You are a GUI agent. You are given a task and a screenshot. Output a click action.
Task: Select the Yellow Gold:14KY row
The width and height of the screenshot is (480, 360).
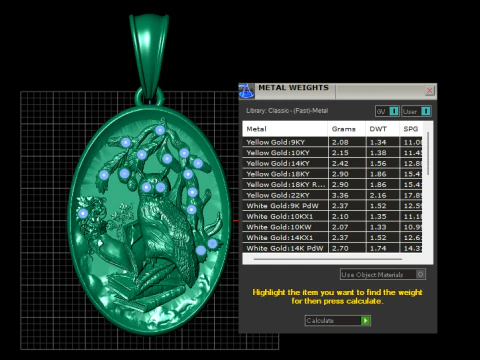(x=332, y=163)
